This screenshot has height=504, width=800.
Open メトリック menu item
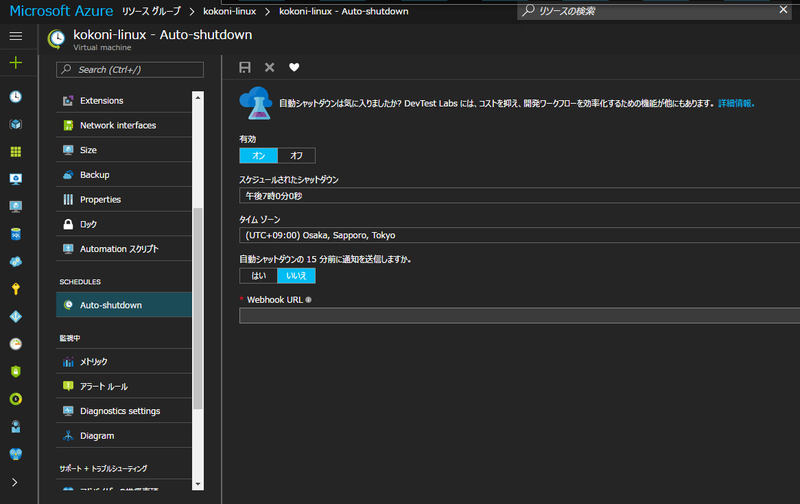point(124,362)
